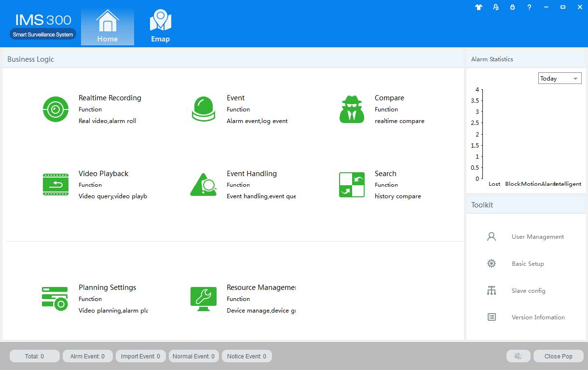Select the Home tab
Screen dimensions: 588x370
(107, 27)
